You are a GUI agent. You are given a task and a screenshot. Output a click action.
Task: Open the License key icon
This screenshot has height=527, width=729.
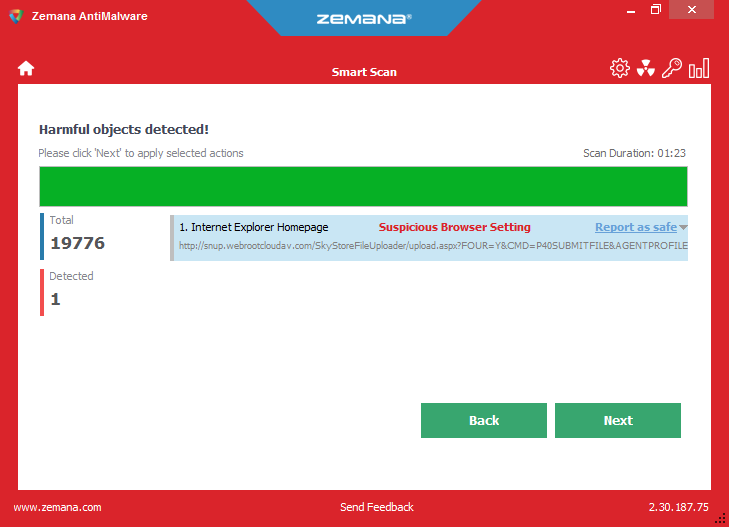pyautogui.click(x=672, y=68)
